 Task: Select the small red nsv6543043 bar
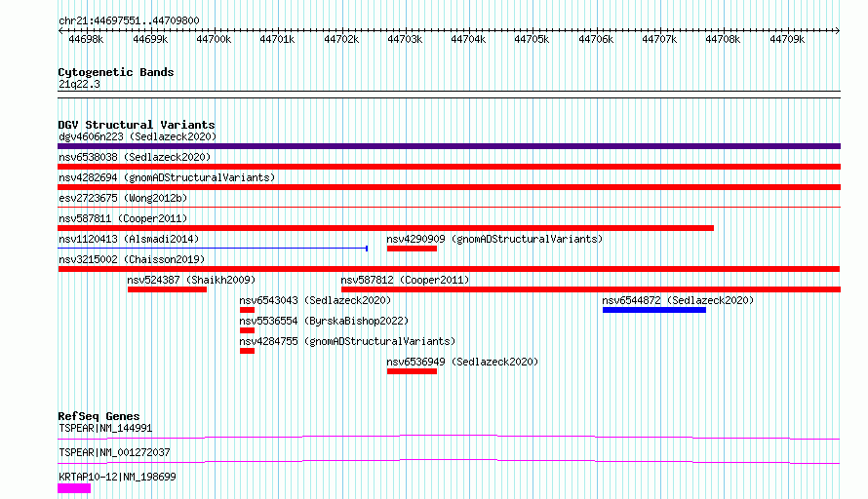247,310
